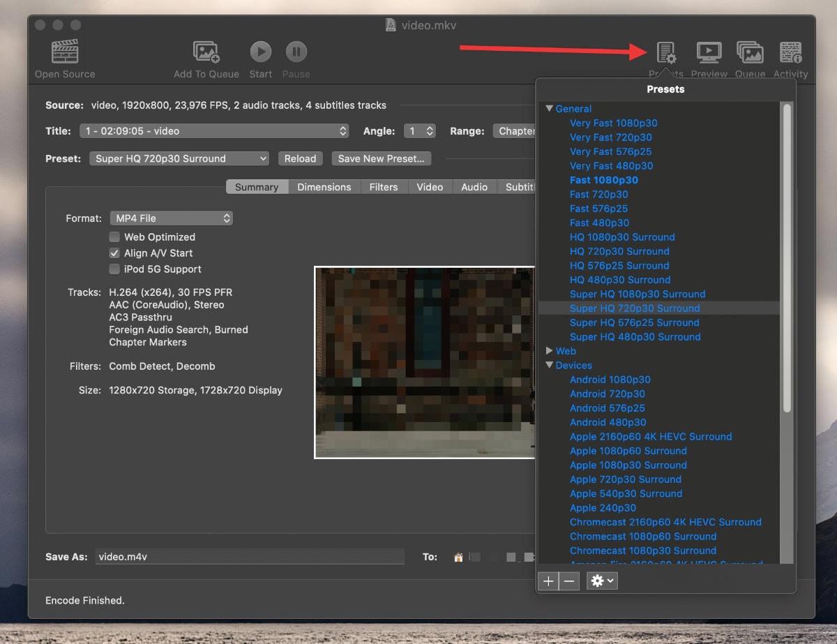This screenshot has width=837, height=644.
Task: Open the Preview window icon
Action: tap(709, 52)
